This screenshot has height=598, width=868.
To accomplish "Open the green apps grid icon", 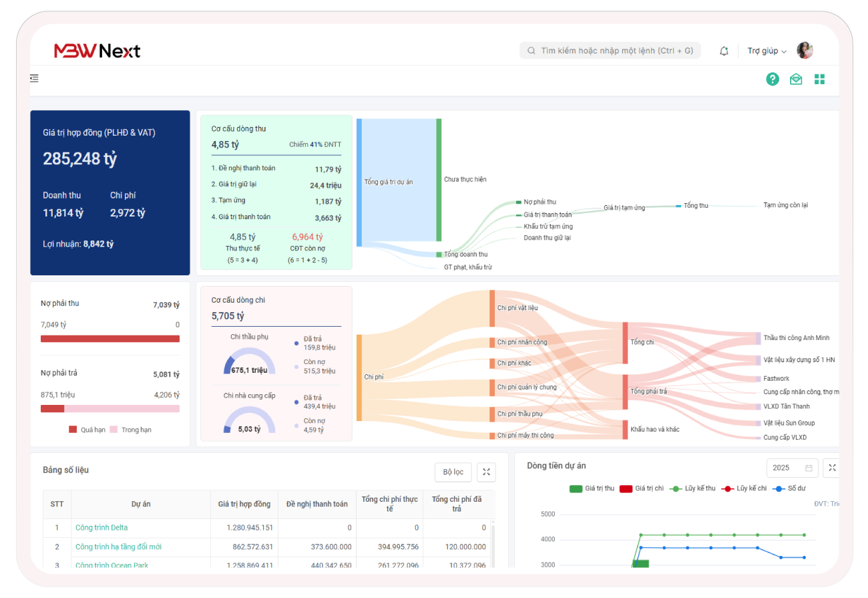I will coord(819,80).
